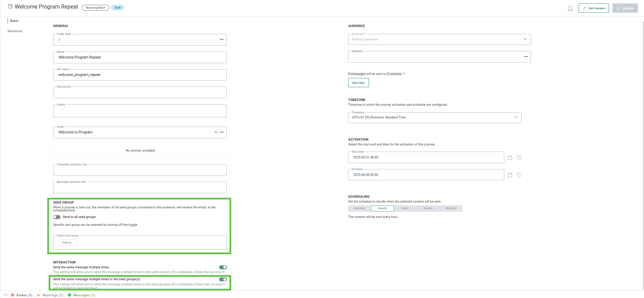Expand the Timezone dropdown
This screenshot has width=644, height=298.
tap(516, 117)
